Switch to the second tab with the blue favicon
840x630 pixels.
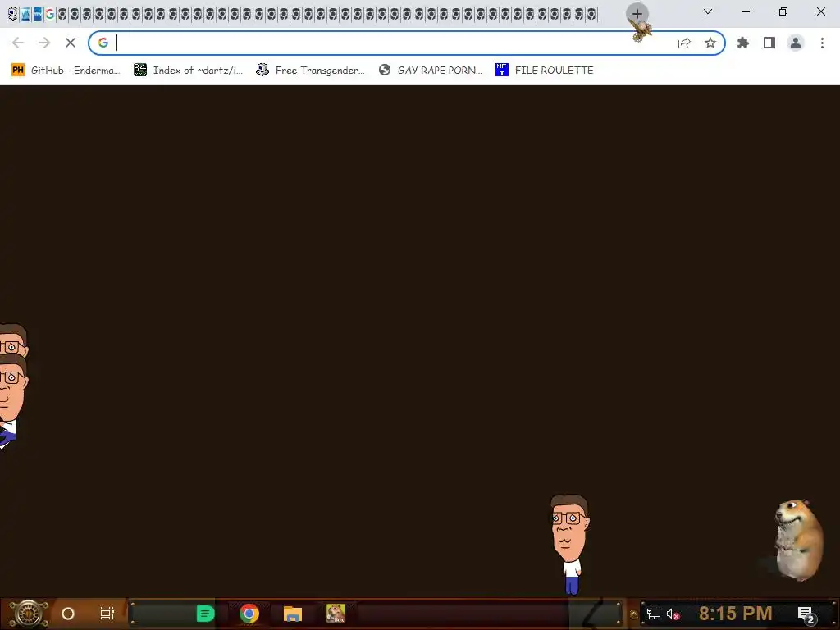[x=25, y=14]
